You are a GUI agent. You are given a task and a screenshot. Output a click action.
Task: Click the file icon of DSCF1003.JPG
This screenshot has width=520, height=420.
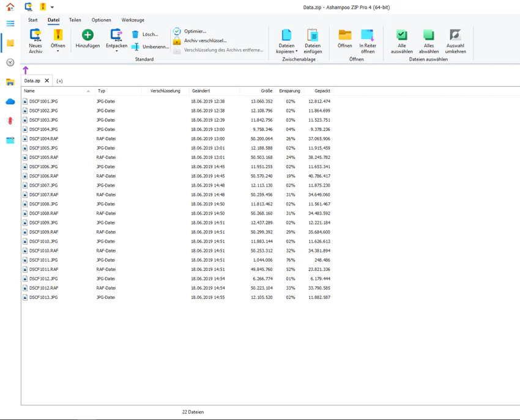25,120
